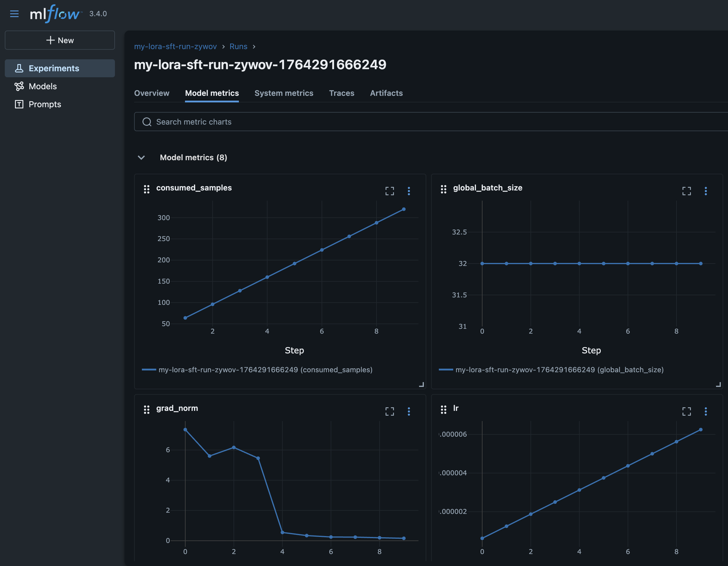Viewport: 728px width, 566px height.
Task: Expand the global_batch_size chart fullscreen icon
Action: click(x=687, y=191)
